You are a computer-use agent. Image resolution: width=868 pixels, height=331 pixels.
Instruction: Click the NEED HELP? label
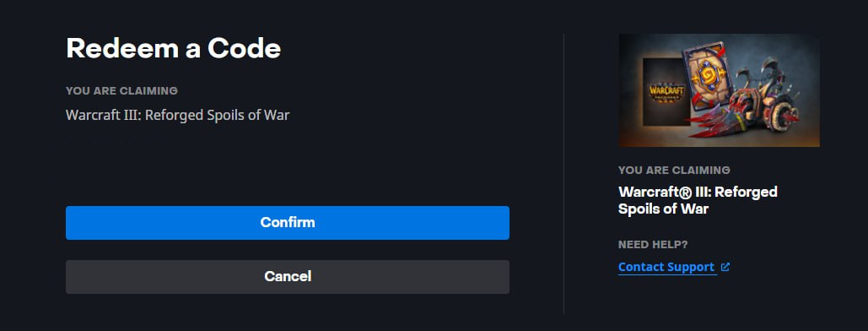coord(653,245)
